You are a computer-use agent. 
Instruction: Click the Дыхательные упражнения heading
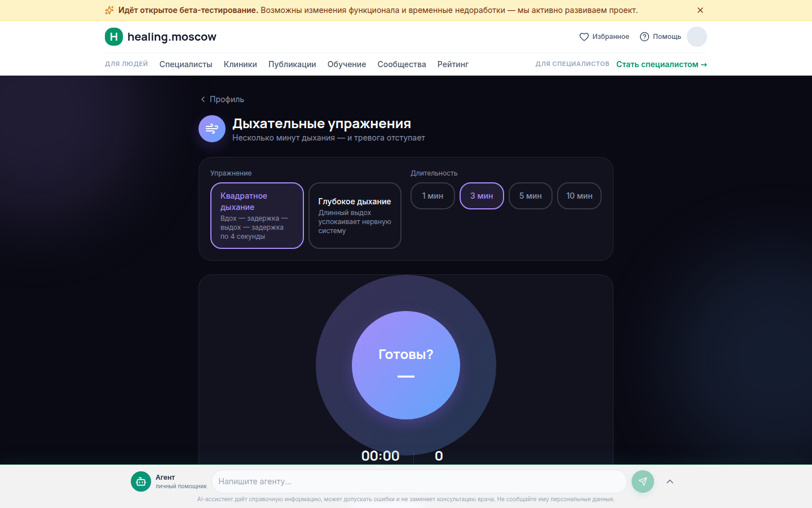[322, 124]
